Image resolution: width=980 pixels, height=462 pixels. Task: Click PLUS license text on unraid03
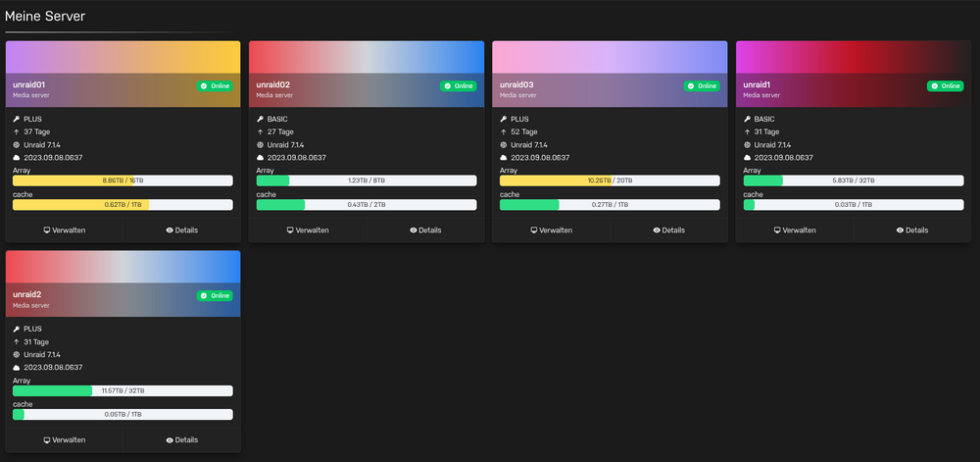pyautogui.click(x=520, y=119)
